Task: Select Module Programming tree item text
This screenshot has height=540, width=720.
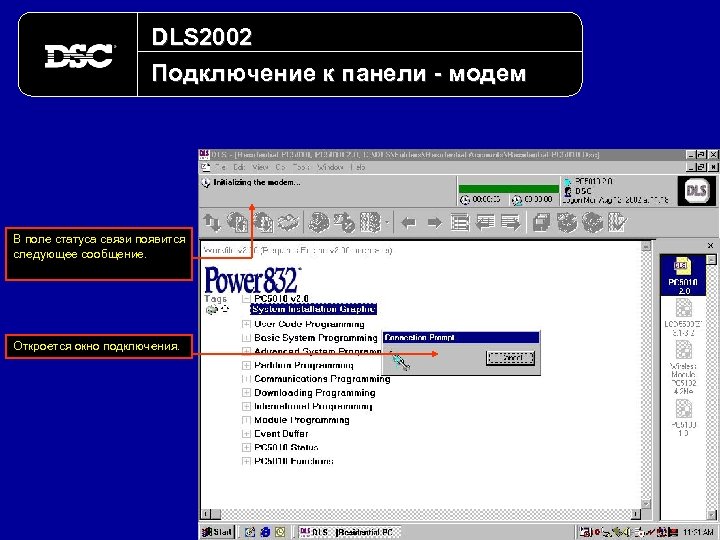Action: (x=302, y=420)
